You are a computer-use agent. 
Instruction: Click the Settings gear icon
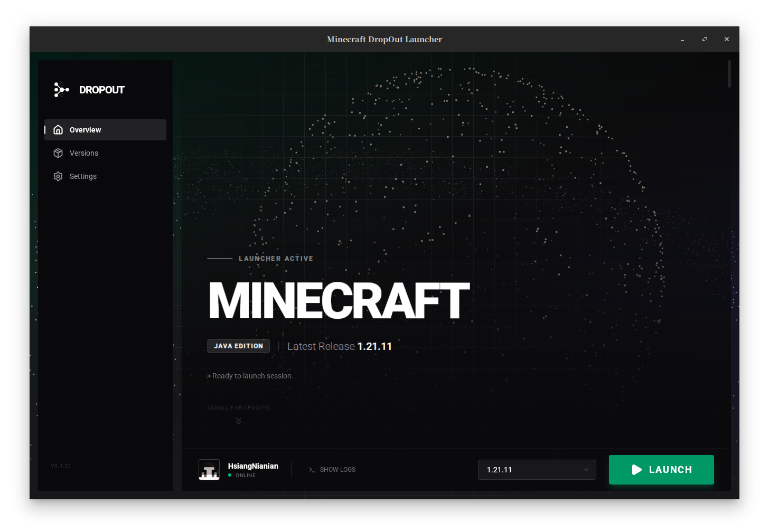58,176
